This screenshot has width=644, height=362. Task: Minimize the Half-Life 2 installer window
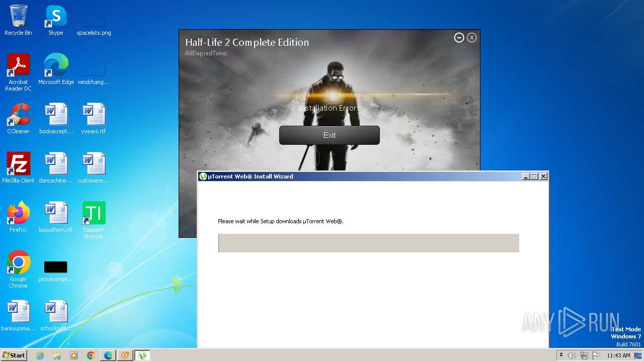click(459, 38)
